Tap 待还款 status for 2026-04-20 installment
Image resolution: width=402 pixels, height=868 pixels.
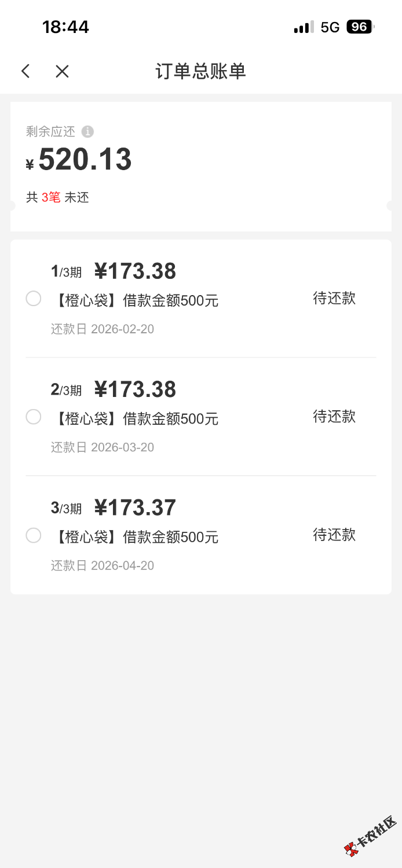[334, 535]
